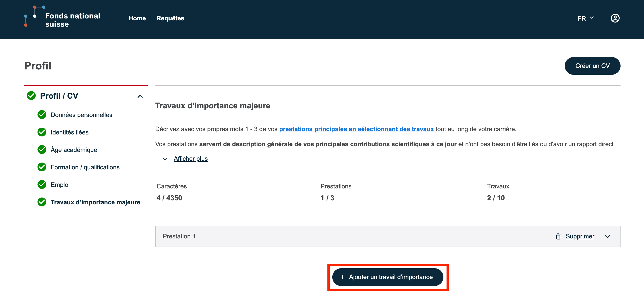The width and height of the screenshot is (644, 299).
Task: Expand the Prestation 1 panel chevron
Action: (607, 236)
